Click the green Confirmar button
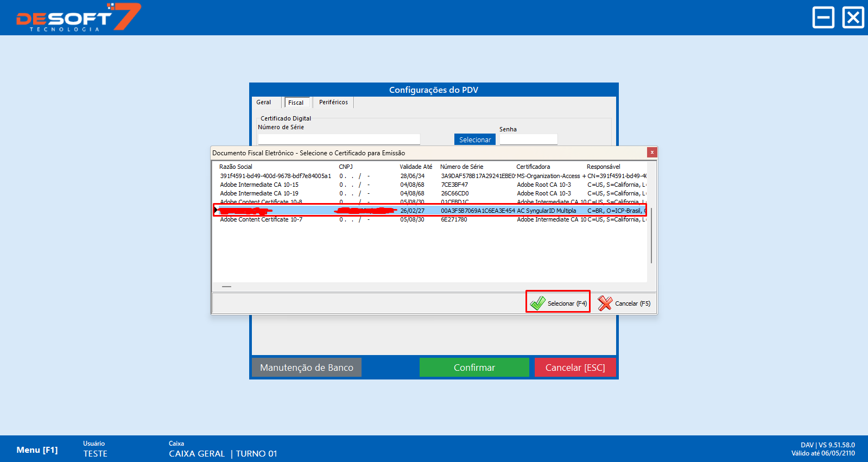This screenshot has height=462, width=868. [474, 368]
